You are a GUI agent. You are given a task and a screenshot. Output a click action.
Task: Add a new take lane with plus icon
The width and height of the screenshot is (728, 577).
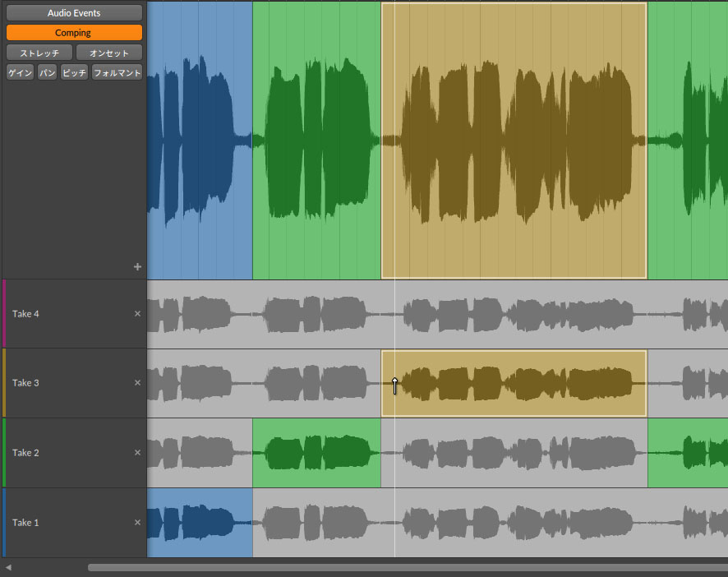point(137,266)
